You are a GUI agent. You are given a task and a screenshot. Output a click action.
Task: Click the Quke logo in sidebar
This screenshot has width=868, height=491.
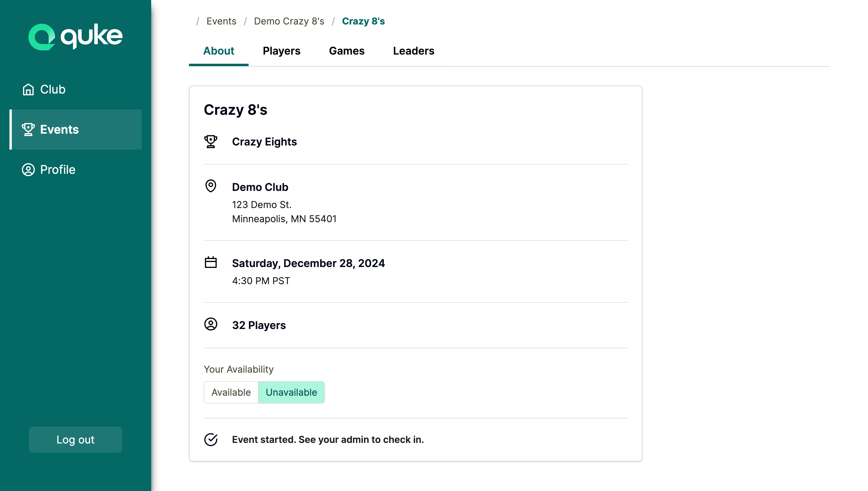[x=75, y=36]
